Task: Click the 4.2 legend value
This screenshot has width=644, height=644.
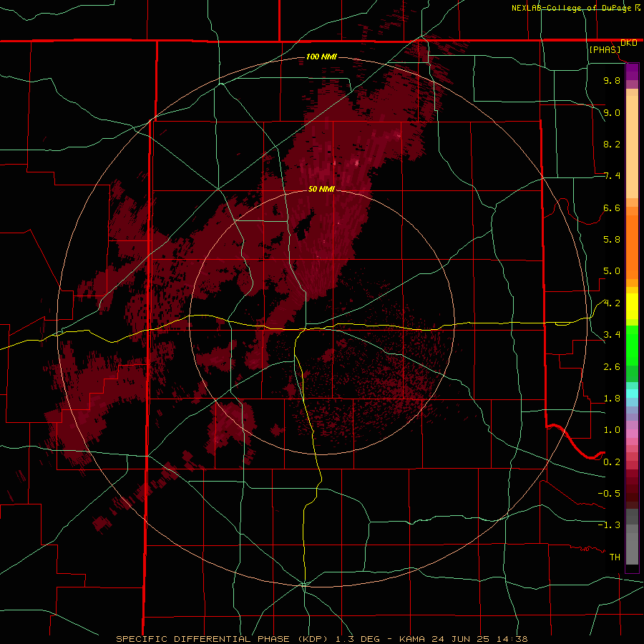Action: coord(612,303)
